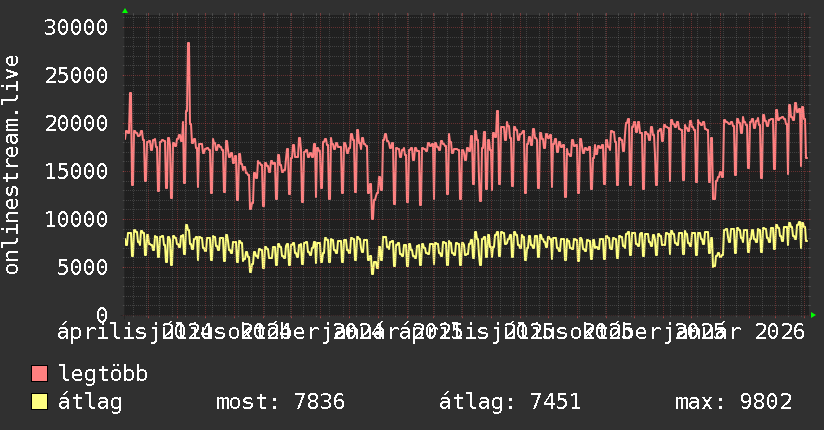Click the 10000 y-axis label
This screenshot has width=824, height=430.
click(76, 219)
